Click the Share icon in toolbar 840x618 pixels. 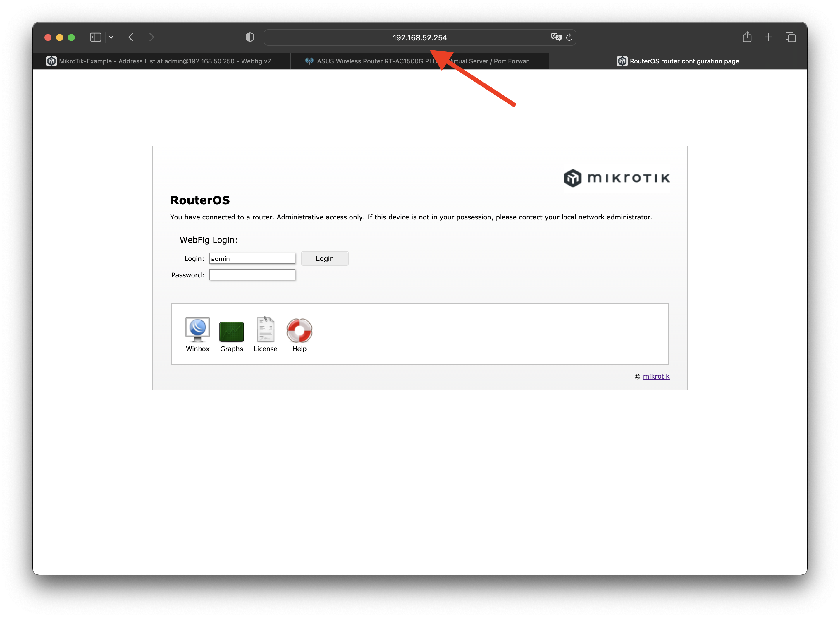point(746,37)
